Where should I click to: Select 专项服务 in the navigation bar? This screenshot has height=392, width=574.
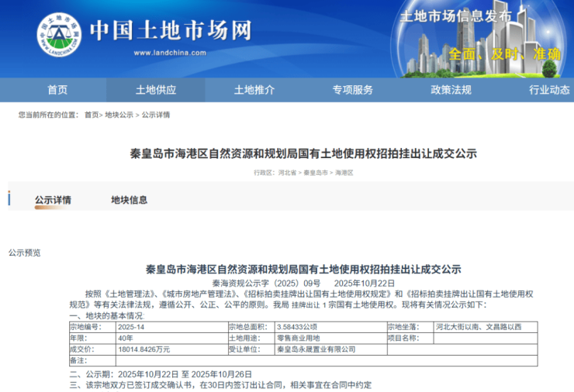click(353, 90)
